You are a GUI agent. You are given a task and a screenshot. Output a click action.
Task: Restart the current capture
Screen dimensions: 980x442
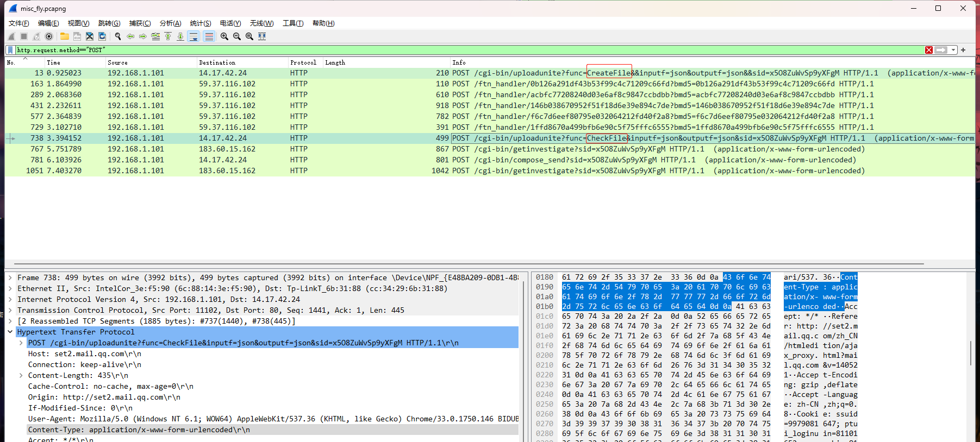(36, 36)
